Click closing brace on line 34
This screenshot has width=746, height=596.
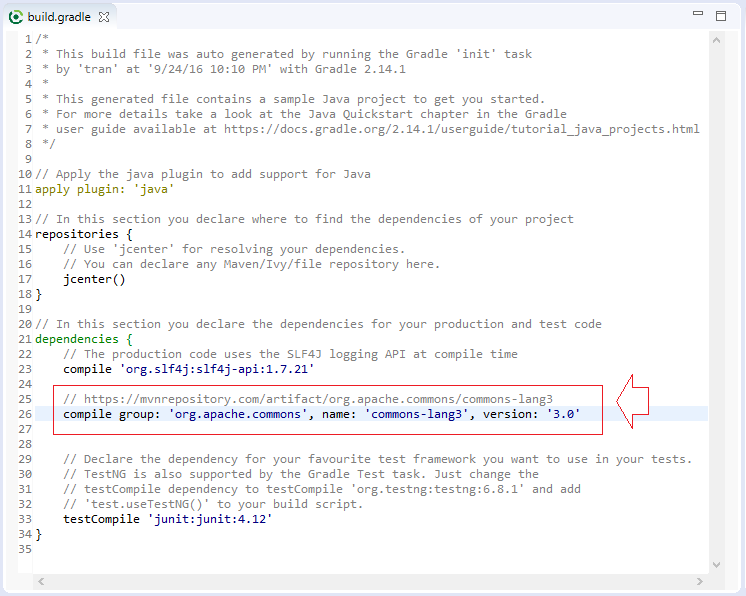click(x=39, y=534)
